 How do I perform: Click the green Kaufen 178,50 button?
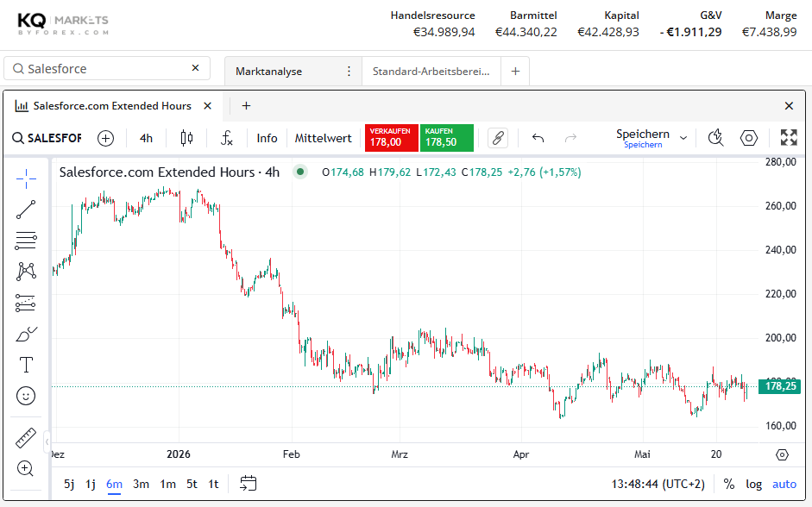(x=446, y=138)
